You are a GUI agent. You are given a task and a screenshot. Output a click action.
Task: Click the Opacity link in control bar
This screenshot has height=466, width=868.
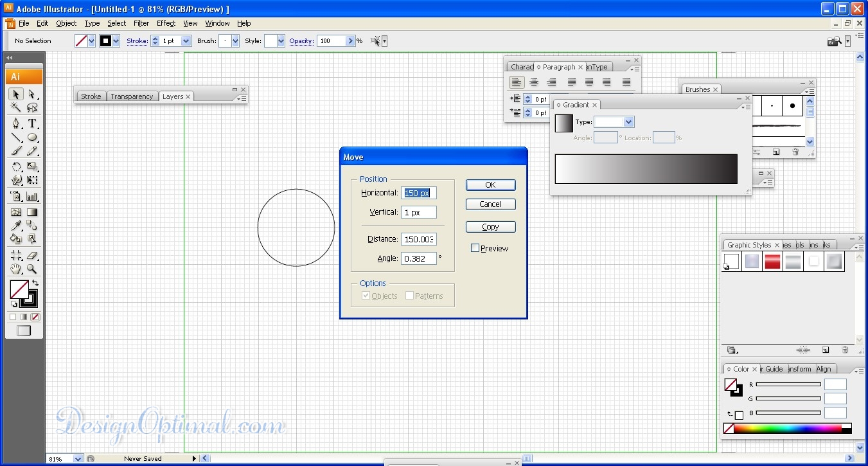tap(301, 41)
